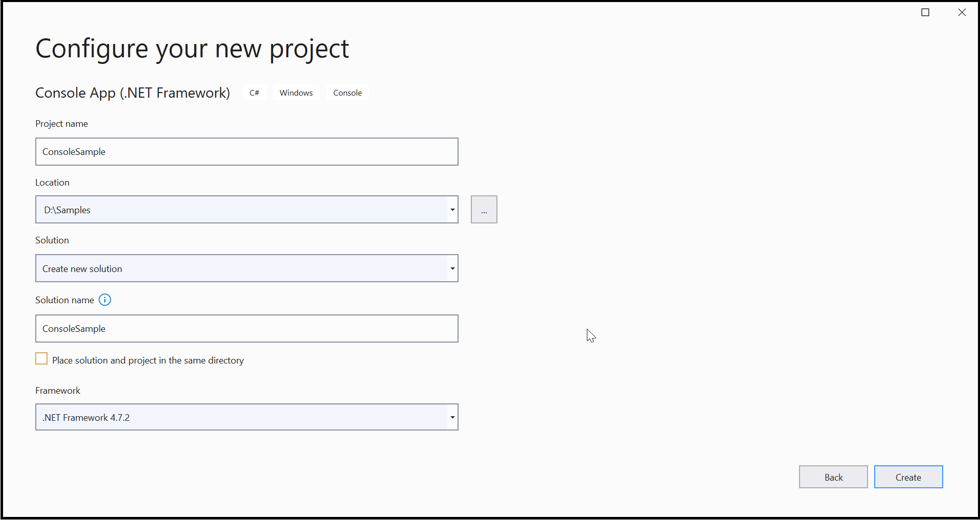The width and height of the screenshot is (980, 520).
Task: Click the Console project type tag
Action: pyautogui.click(x=347, y=93)
